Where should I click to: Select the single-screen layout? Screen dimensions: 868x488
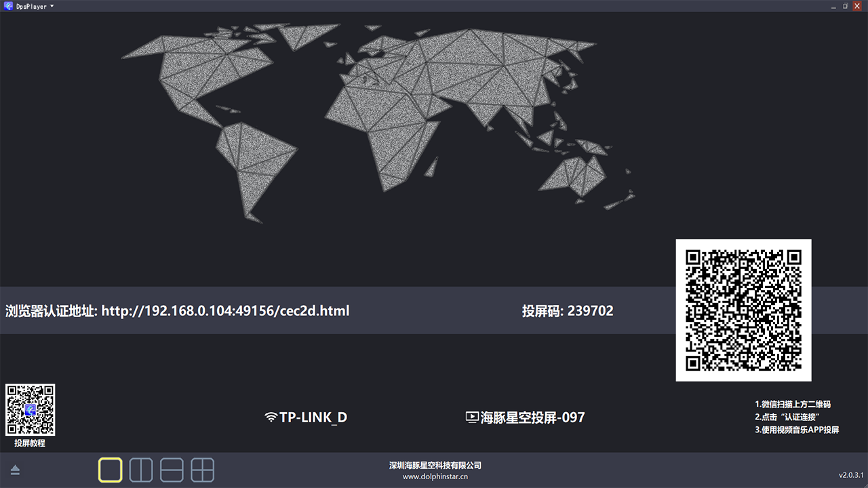pyautogui.click(x=111, y=470)
